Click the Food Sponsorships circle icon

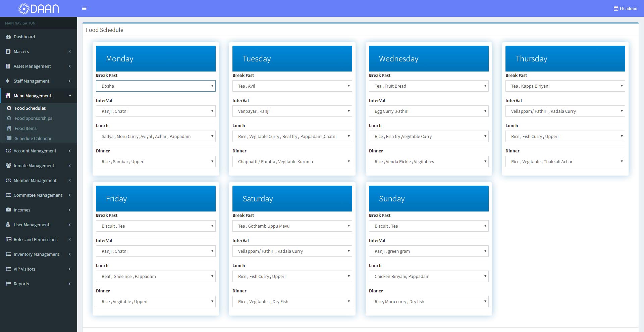click(9, 118)
